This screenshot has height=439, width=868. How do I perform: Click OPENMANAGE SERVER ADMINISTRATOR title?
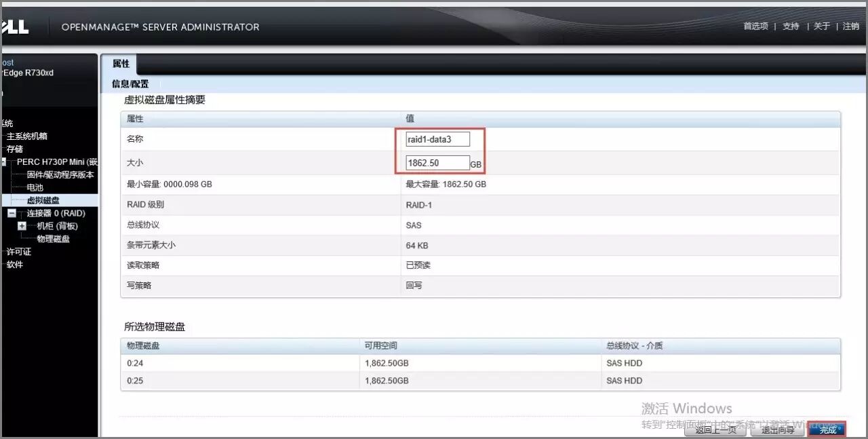point(161,27)
